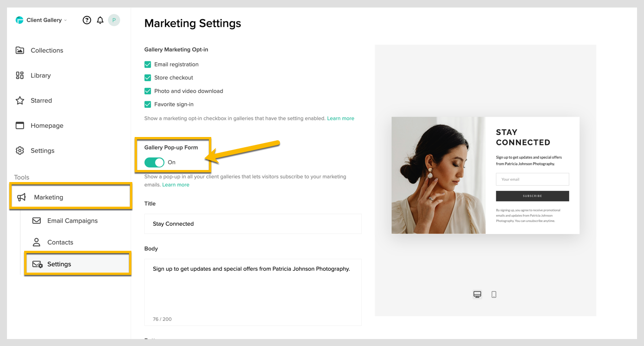Click the marketing Settings envelope-gear icon
The height and width of the screenshot is (346, 644).
pos(37,264)
